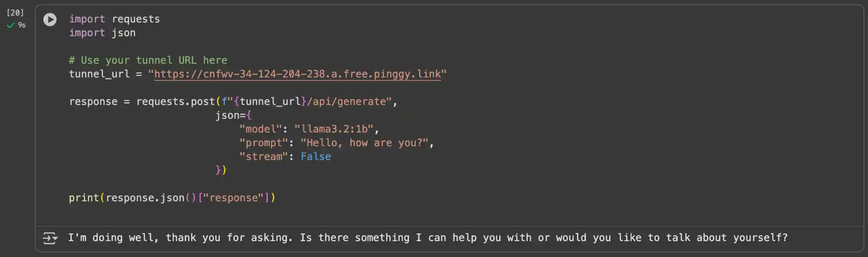
Task: Click the "Hello, how are you?" prompt string
Action: click(364, 143)
